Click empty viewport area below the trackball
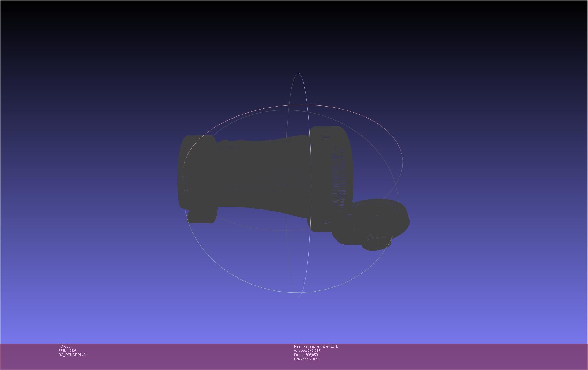Image resolution: width=588 pixels, height=370 pixels. 295,320
